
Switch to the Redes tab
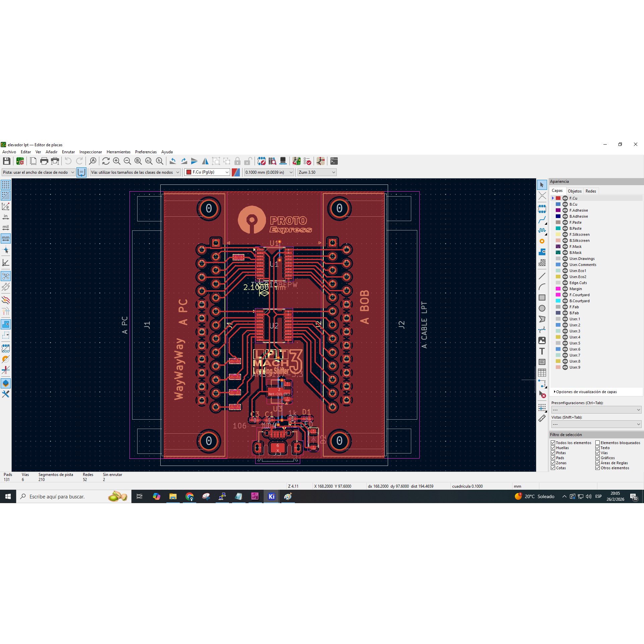(x=591, y=191)
